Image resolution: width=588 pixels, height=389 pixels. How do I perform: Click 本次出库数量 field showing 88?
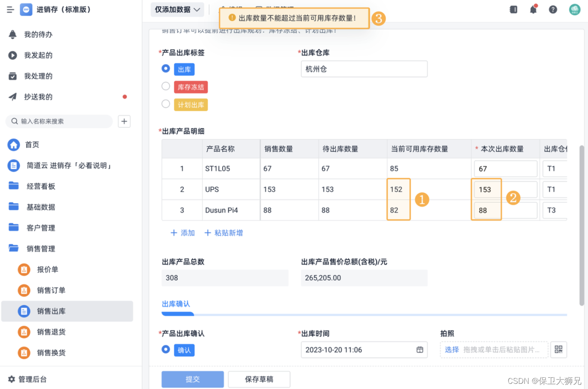pyautogui.click(x=505, y=210)
